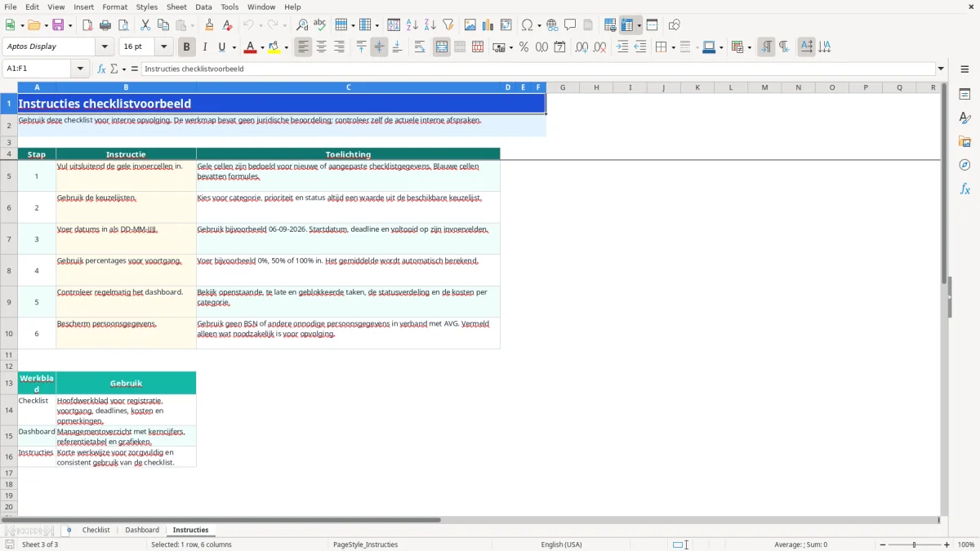The height and width of the screenshot is (551, 980).
Task: Increase the cell indent
Action: pyautogui.click(x=622, y=47)
